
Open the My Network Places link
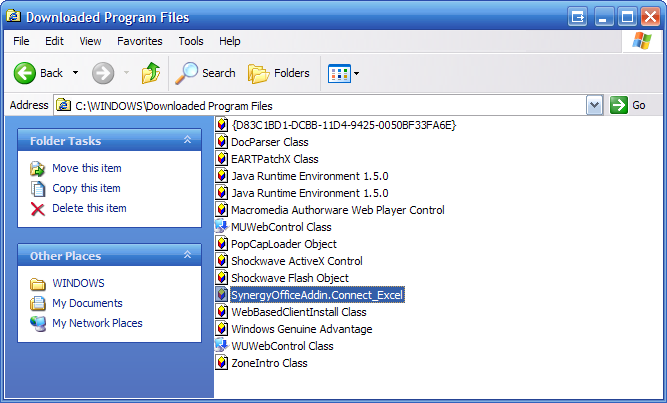point(97,323)
